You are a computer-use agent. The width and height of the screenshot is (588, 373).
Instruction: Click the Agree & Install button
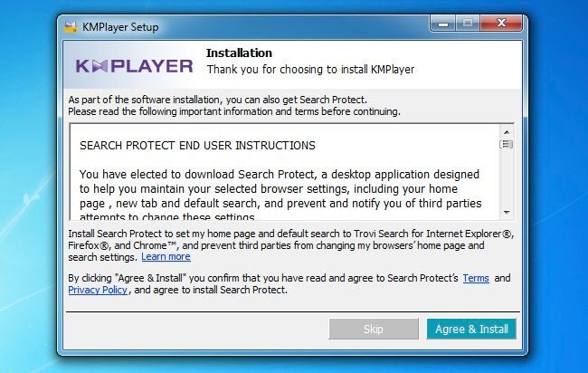471,330
